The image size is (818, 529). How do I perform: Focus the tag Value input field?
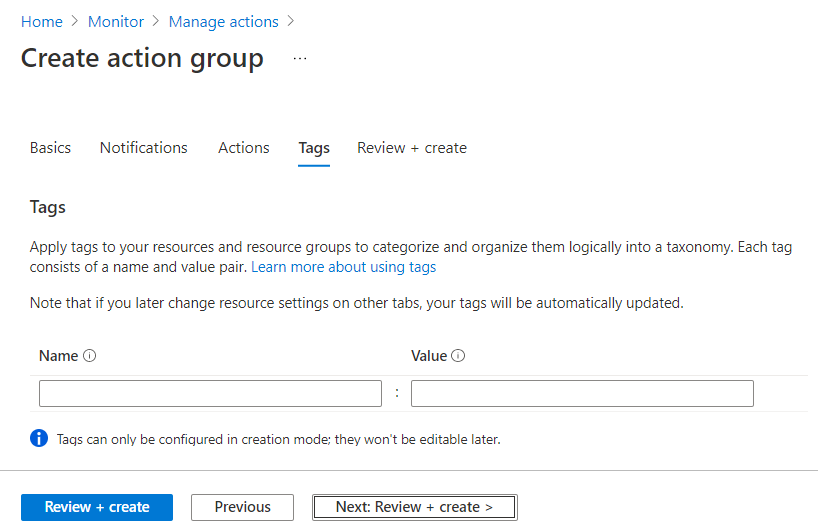click(x=582, y=393)
